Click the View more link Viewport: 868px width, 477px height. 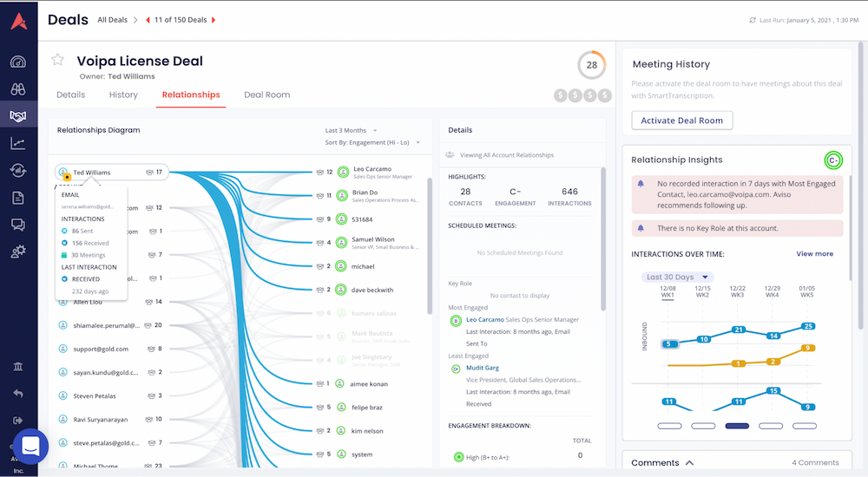tap(814, 254)
